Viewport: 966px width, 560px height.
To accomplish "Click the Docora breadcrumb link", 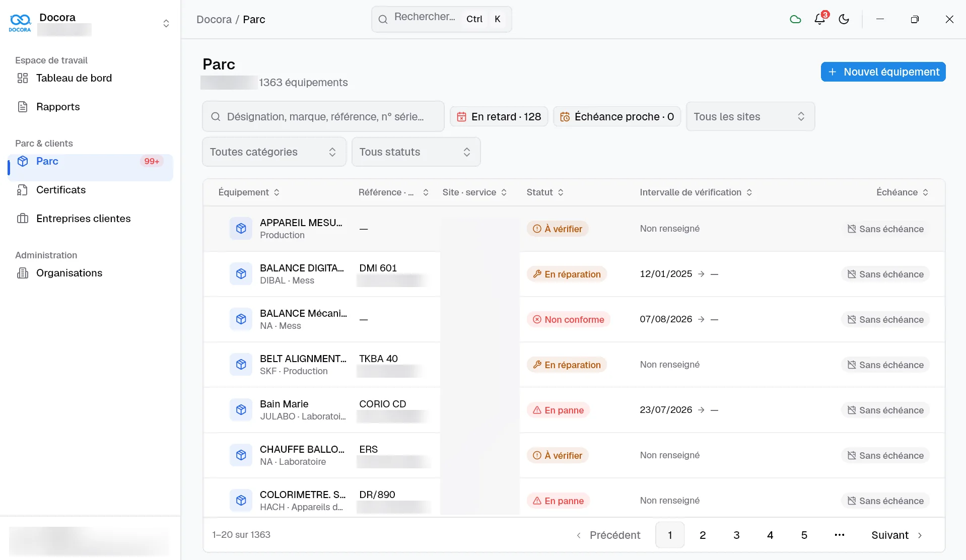I will (x=214, y=19).
